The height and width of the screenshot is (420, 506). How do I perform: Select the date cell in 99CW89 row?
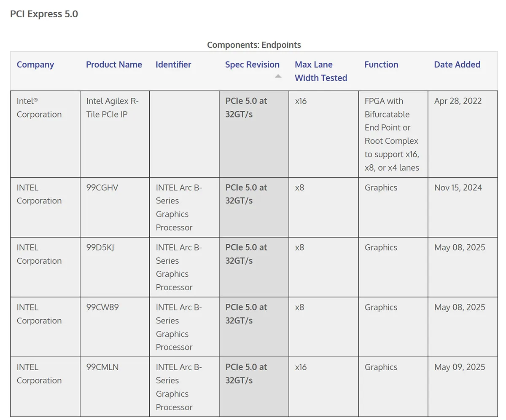(463, 327)
